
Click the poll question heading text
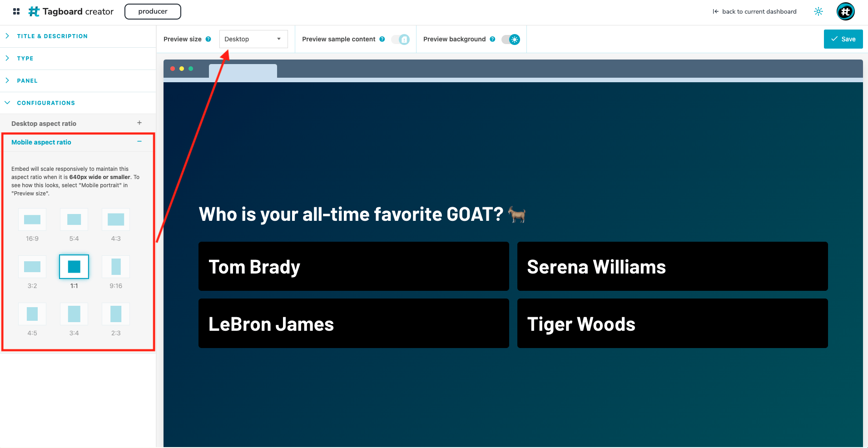[362, 214]
